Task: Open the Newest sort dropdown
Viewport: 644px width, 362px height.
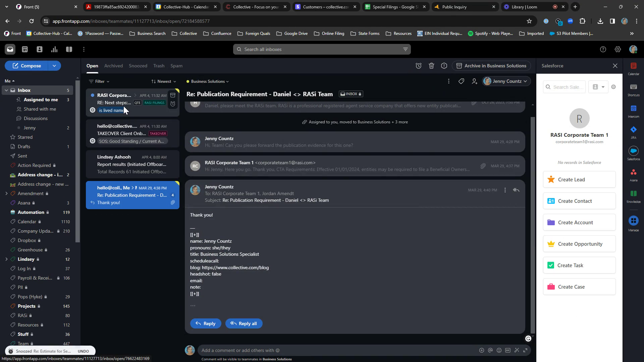Action: tap(164, 81)
